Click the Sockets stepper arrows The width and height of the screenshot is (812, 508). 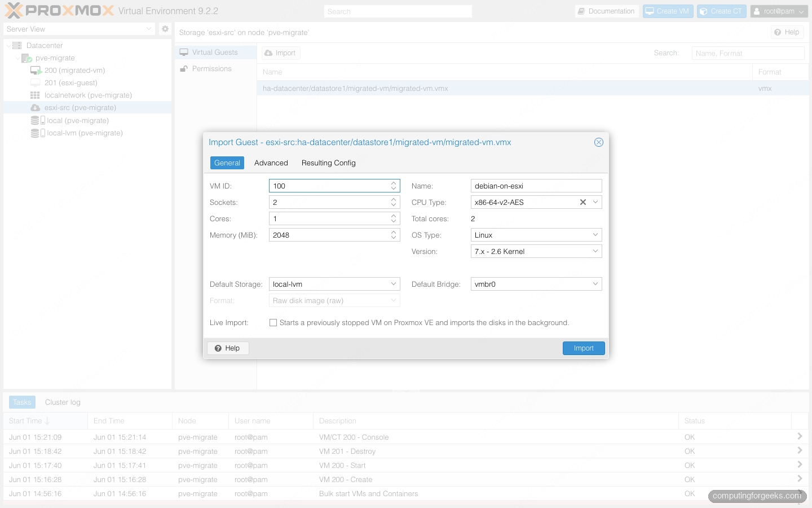pos(394,202)
